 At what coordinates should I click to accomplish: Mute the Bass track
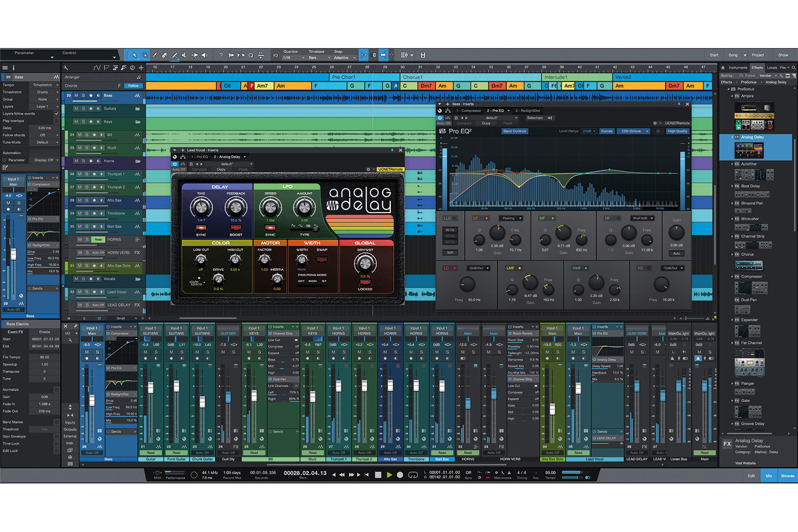(76, 95)
